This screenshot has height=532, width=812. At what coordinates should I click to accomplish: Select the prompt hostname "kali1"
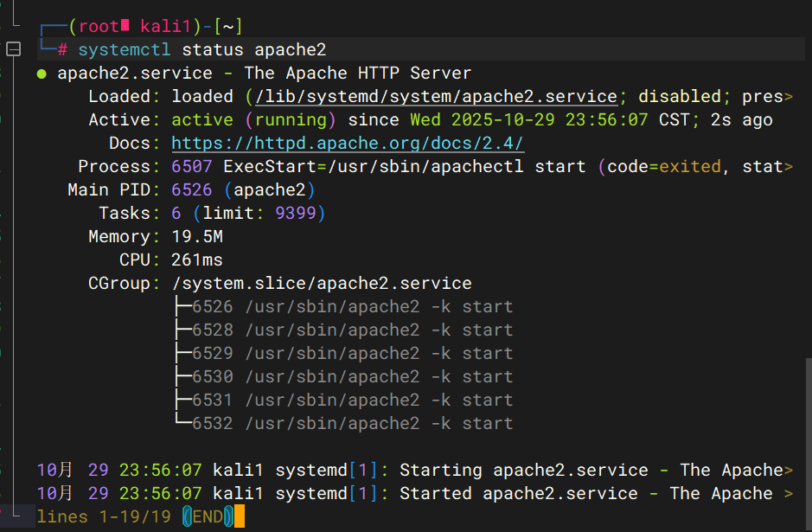(166, 26)
